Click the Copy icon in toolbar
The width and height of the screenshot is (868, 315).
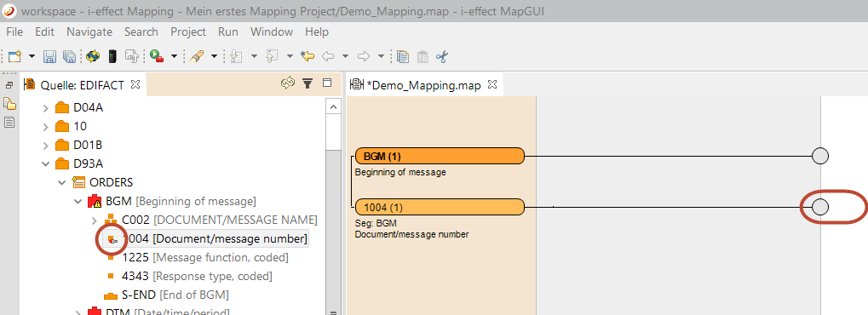tap(403, 56)
